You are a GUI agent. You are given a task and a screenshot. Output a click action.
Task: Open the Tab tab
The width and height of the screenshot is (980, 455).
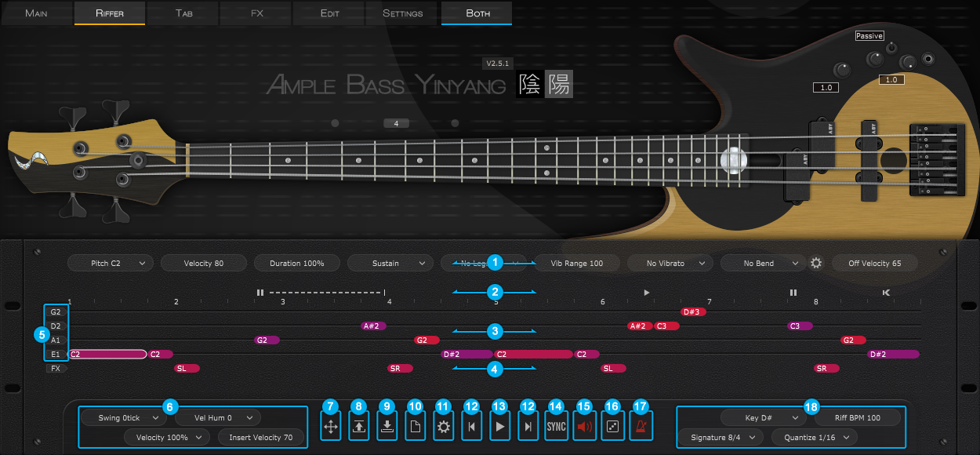(183, 13)
